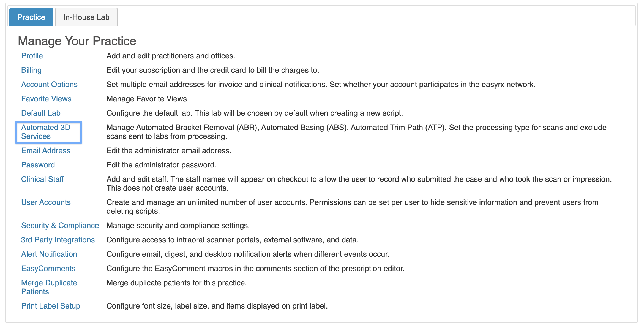Open the Profile link
644x330 pixels.
[32, 56]
